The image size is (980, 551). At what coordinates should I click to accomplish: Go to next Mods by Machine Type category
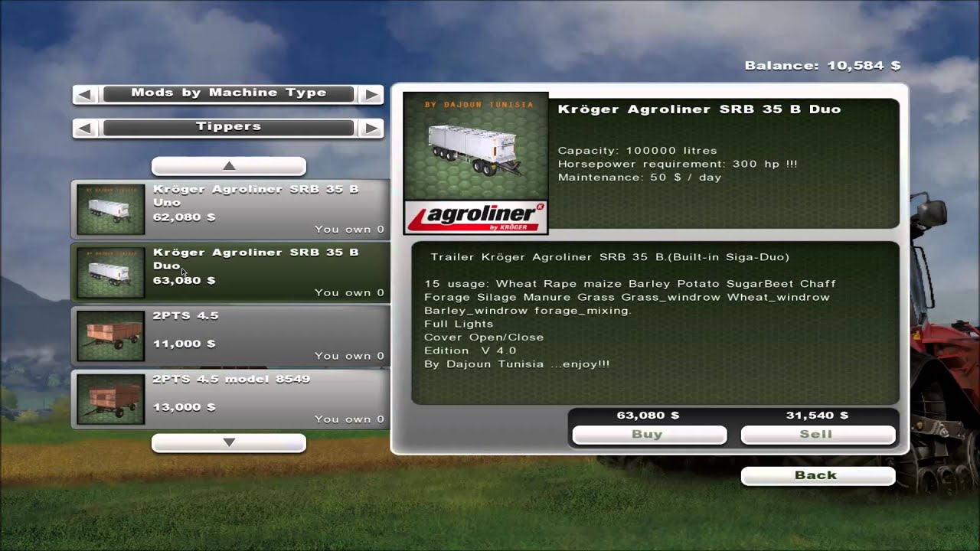coord(371,94)
